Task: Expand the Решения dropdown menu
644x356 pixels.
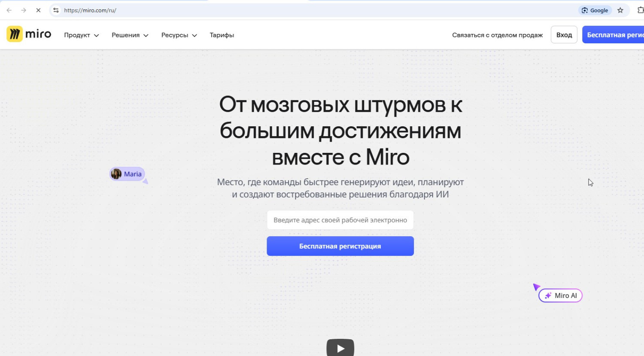Action: (130, 35)
